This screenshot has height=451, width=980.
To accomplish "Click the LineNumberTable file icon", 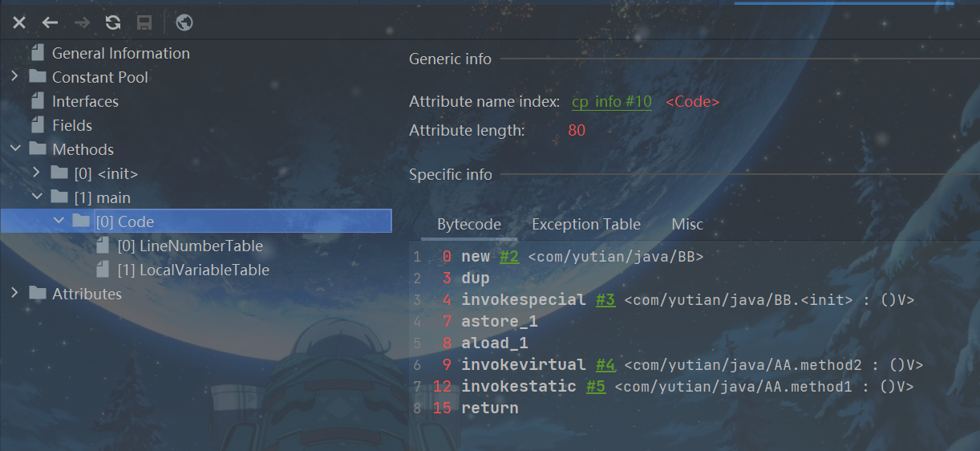I will point(103,246).
